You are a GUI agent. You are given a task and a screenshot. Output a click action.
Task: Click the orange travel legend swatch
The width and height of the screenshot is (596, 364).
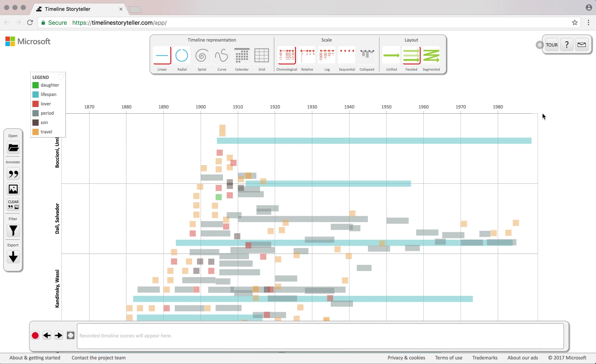(36, 132)
